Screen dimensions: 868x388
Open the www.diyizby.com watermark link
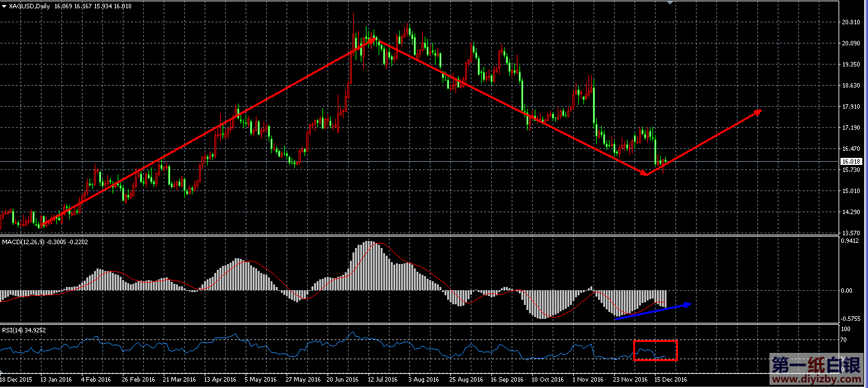816,379
